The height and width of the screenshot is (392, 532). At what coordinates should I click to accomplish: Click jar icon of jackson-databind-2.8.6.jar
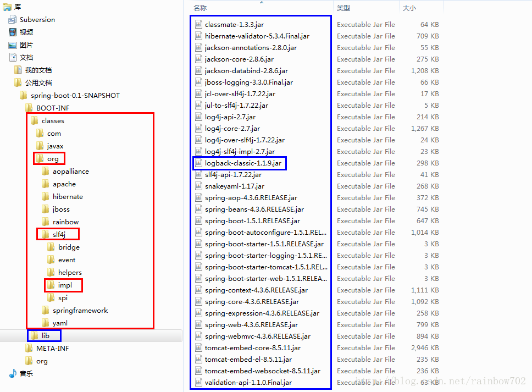click(198, 70)
